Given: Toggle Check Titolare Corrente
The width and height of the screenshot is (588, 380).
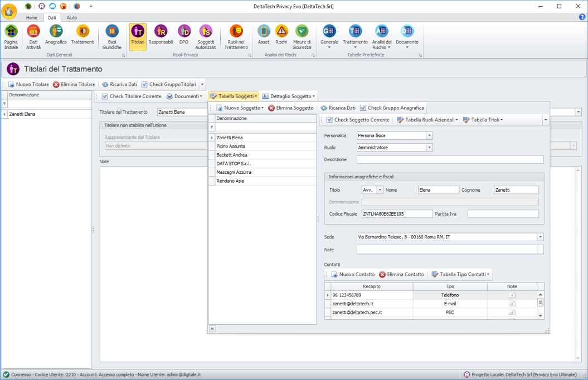Looking at the screenshot, I should point(132,96).
